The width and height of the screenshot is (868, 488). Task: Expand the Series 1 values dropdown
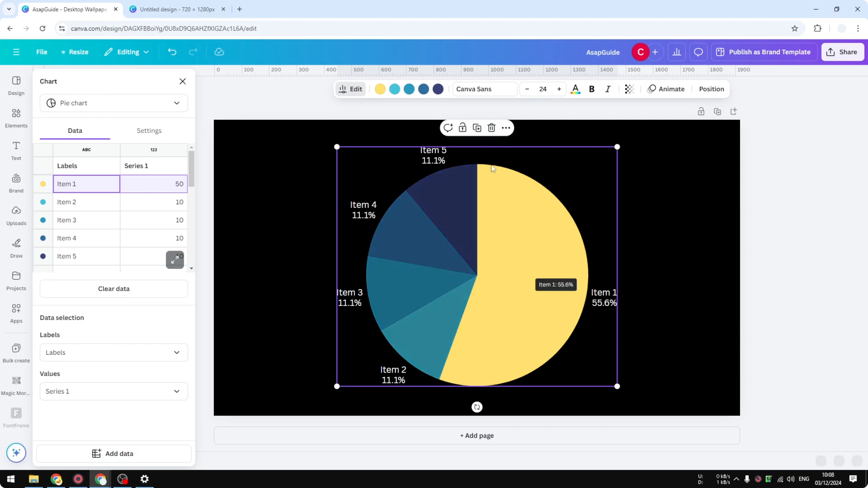click(x=114, y=391)
